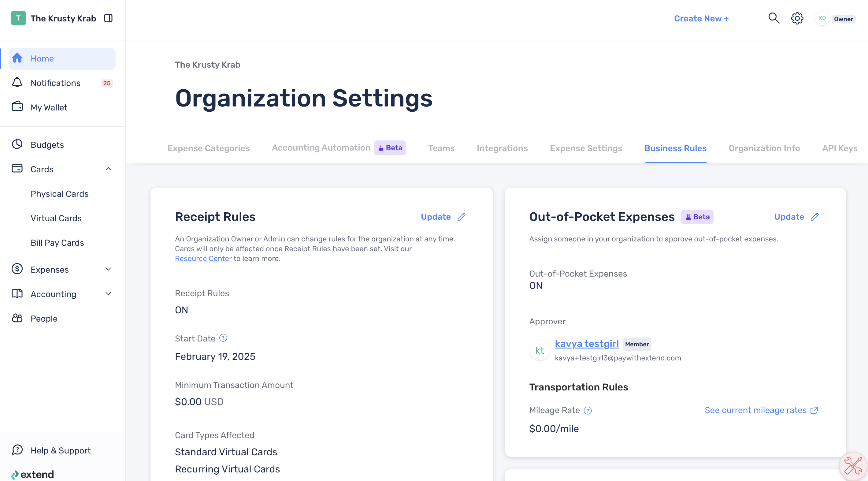
Task: Click the Owner role badge
Action: tap(844, 19)
